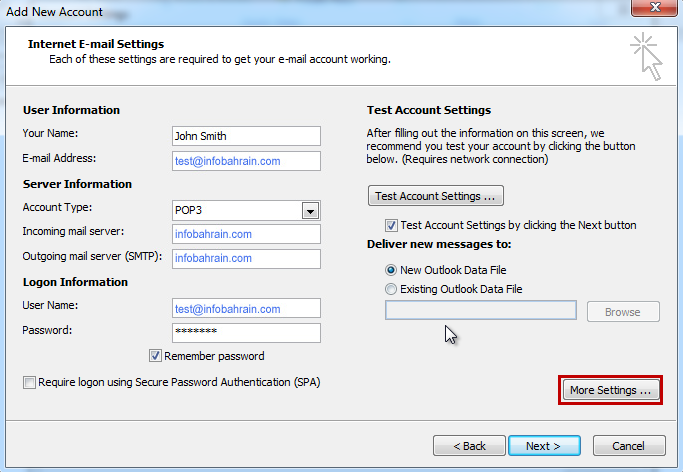Select the POP3 account type combo box
Image resolution: width=683 pixels, height=472 pixels.
coord(246,211)
